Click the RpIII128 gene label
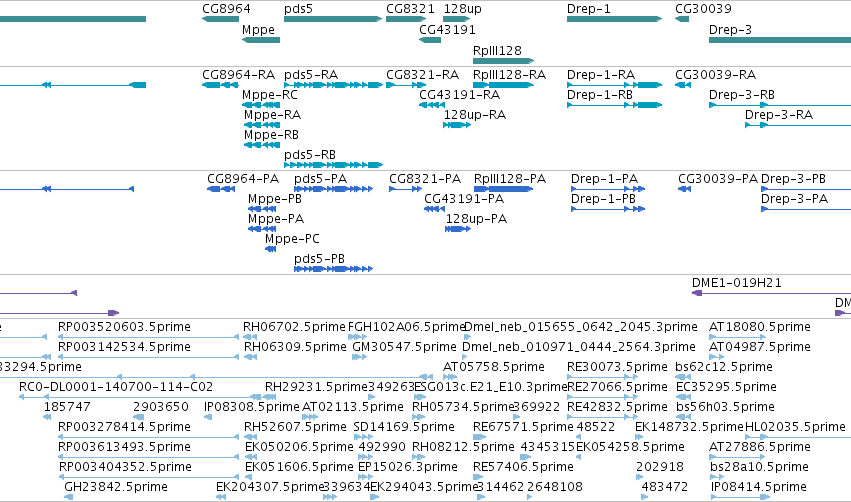This screenshot has height=502, width=851. [x=497, y=50]
